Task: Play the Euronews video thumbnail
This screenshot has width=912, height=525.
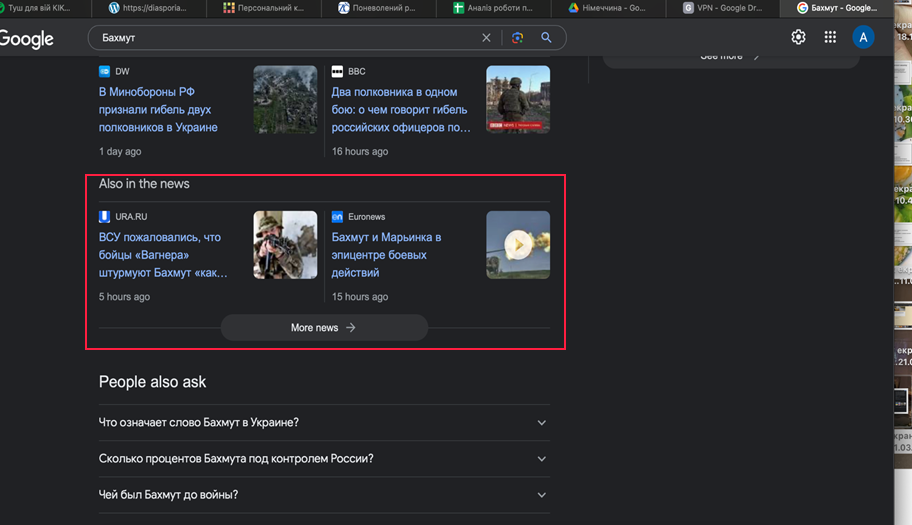Action: (x=518, y=244)
